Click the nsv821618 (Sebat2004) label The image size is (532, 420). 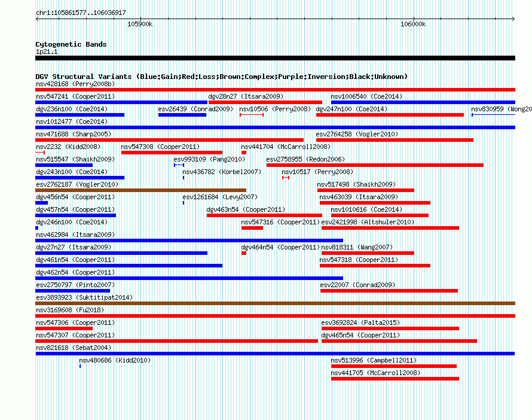74,348
